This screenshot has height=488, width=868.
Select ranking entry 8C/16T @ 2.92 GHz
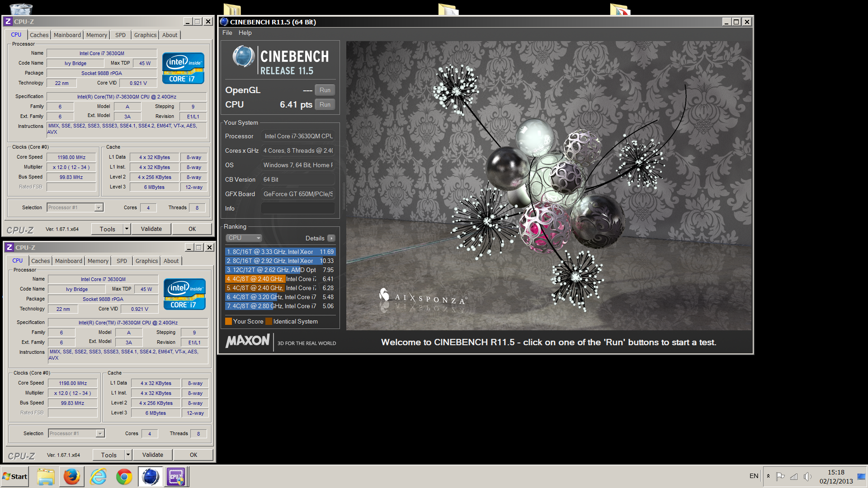pos(280,261)
